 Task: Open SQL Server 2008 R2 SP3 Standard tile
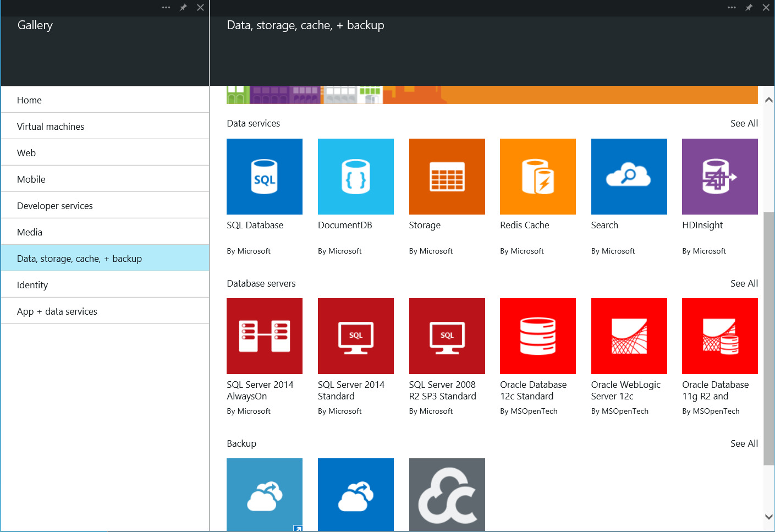447,336
